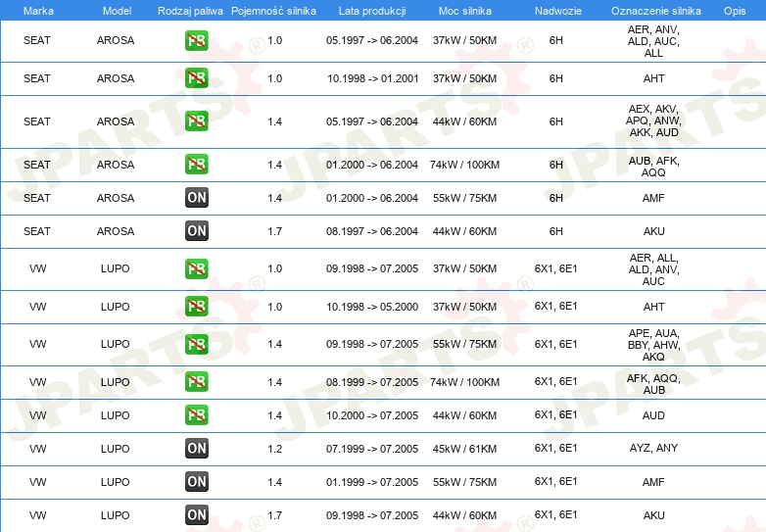The width and height of the screenshot is (766, 532).
Task: Select the date range 10.2000 -> 07.2005
Action: tap(372, 415)
